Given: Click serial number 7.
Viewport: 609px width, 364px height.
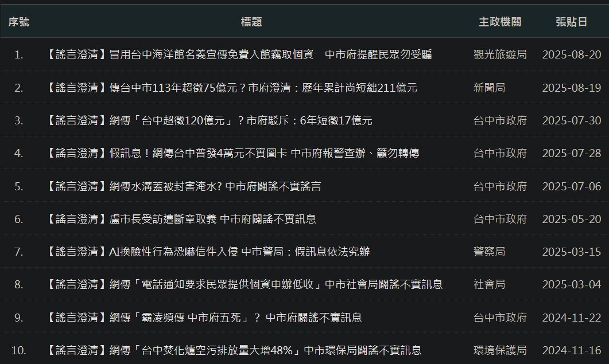Looking at the screenshot, I should pyautogui.click(x=18, y=252).
